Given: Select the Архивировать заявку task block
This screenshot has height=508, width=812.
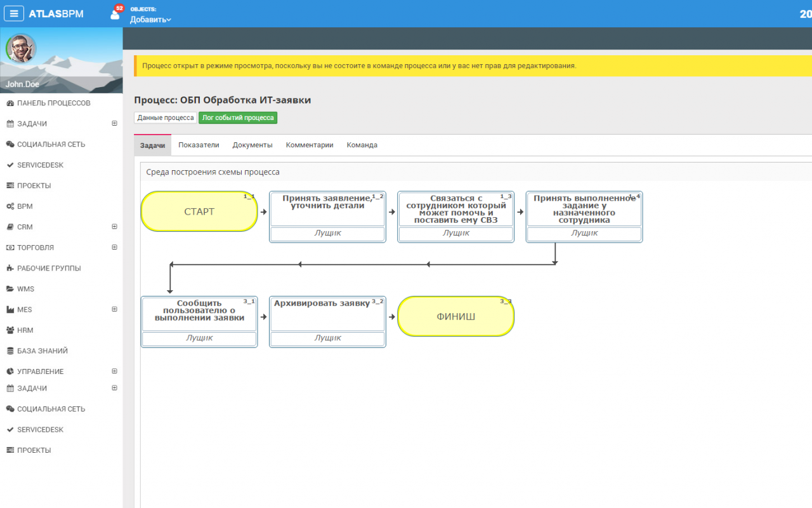Looking at the screenshot, I should click(x=327, y=321).
